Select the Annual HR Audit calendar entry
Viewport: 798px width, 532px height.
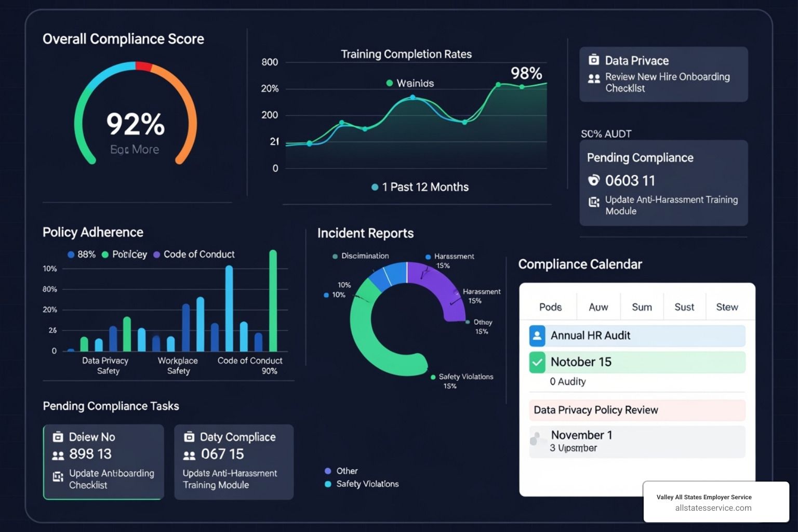point(591,336)
